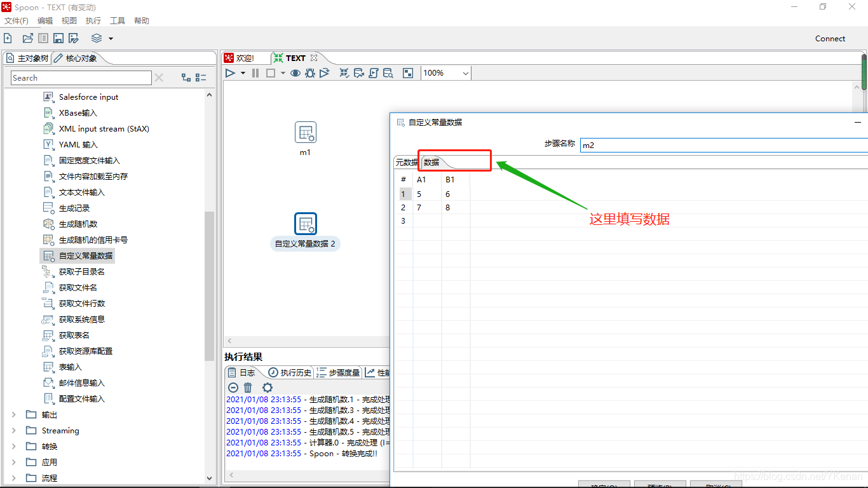Click the verify transformation icon

click(x=344, y=73)
